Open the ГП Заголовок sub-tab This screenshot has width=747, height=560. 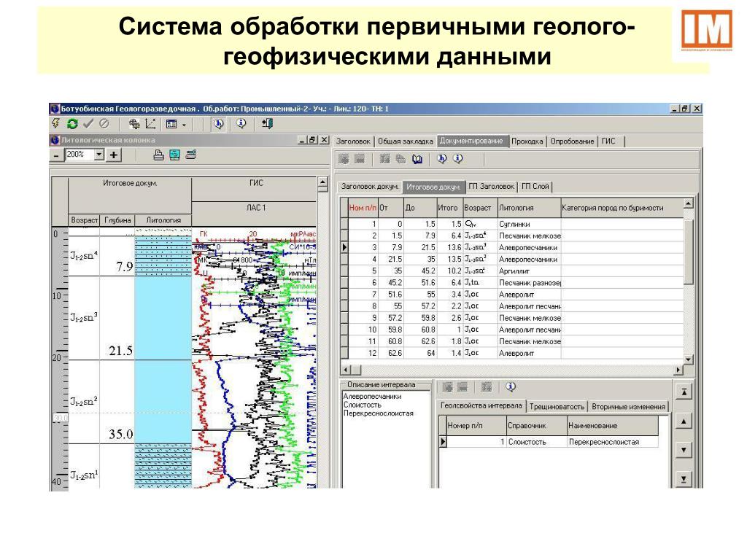(491, 187)
